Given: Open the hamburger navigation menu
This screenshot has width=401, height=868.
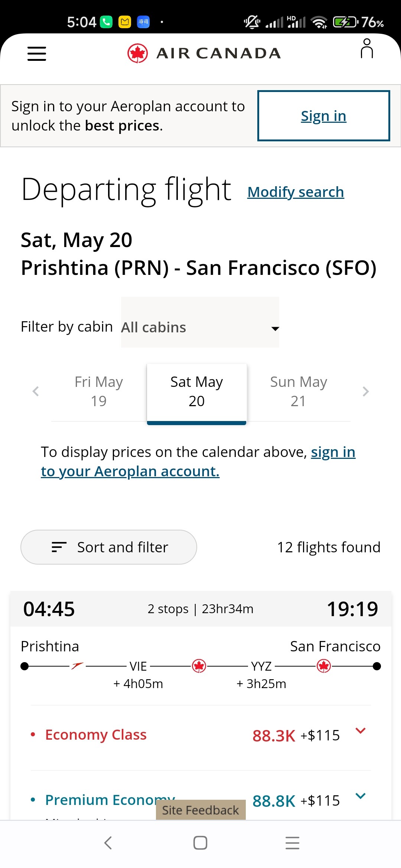Looking at the screenshot, I should (x=37, y=53).
